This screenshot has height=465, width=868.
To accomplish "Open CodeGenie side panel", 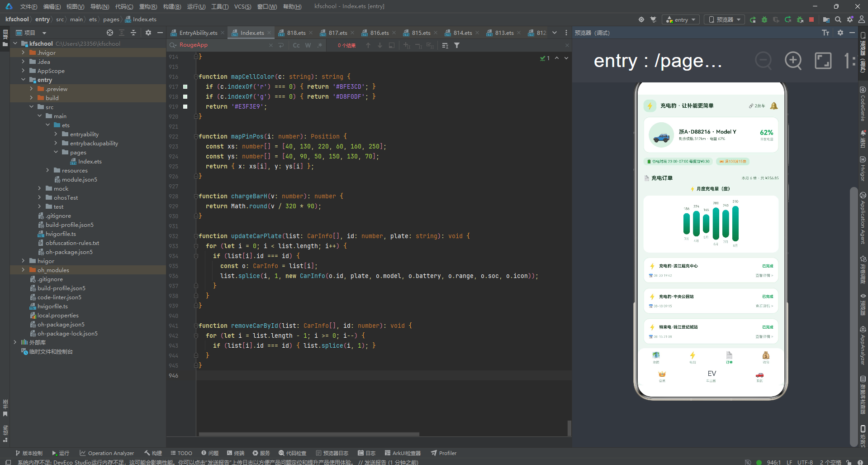I will 863,104.
